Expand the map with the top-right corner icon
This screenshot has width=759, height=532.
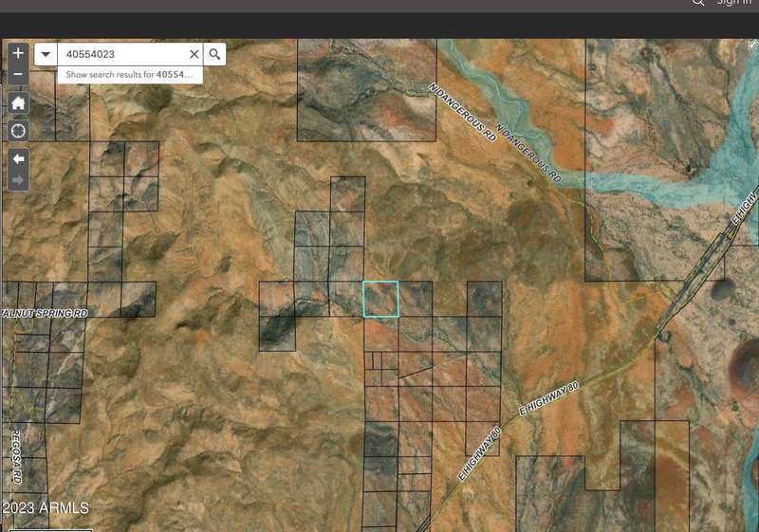[752, 45]
